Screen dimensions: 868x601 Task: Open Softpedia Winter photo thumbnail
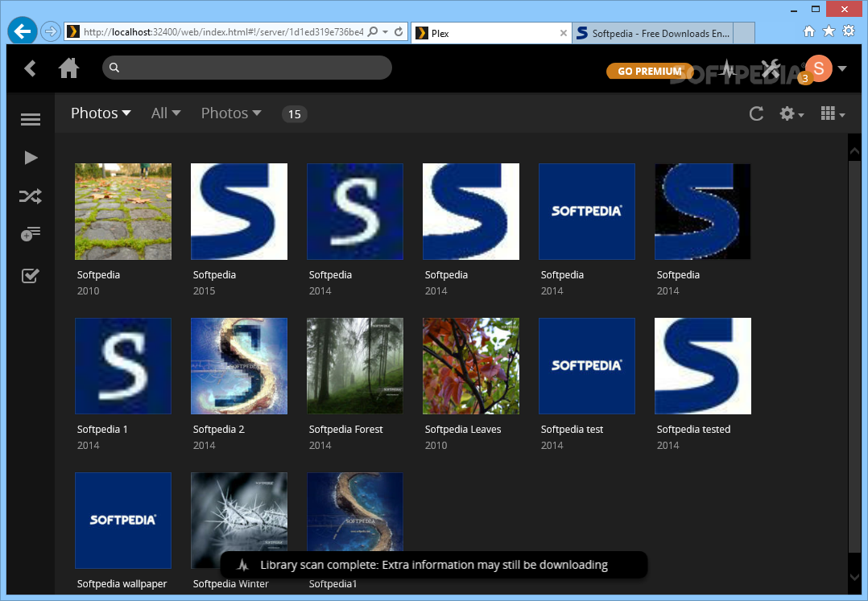pyautogui.click(x=239, y=521)
